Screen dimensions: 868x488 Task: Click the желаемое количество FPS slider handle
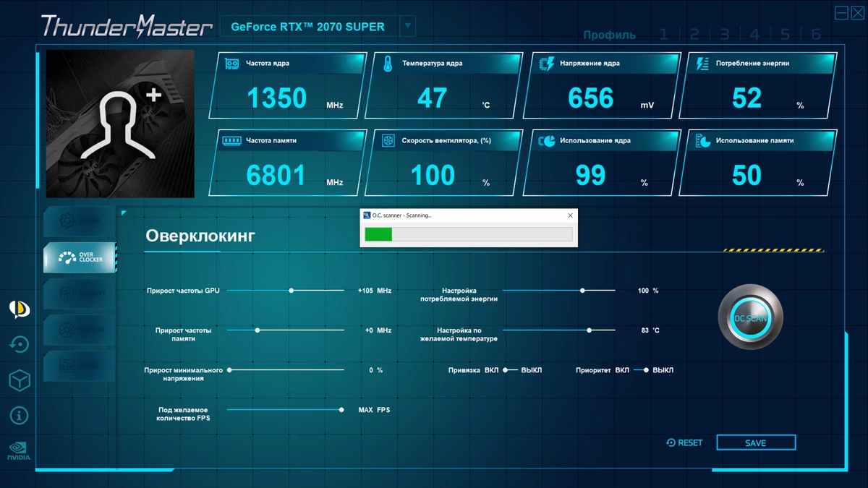click(341, 410)
